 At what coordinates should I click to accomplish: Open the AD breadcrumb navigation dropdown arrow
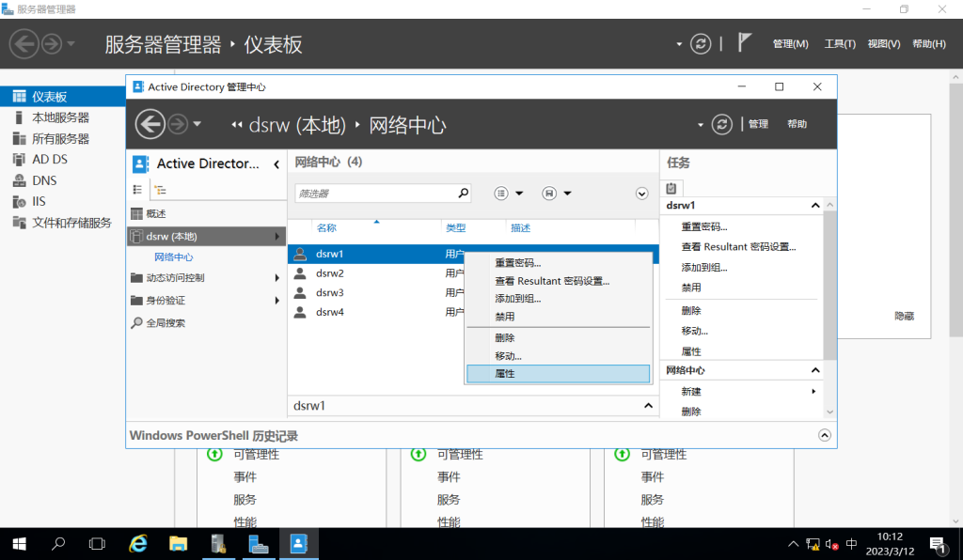(x=700, y=125)
